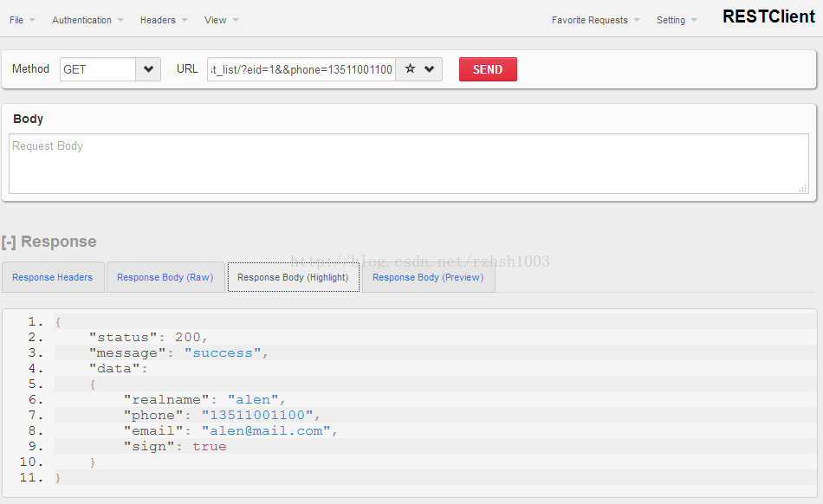Grab the Request Body resize handle
823x504 pixels.
(802, 188)
